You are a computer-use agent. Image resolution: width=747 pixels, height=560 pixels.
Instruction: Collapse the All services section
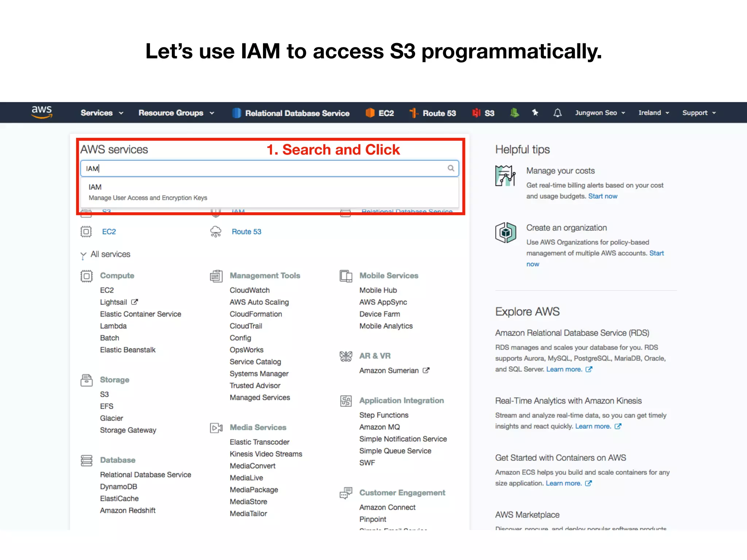pos(105,254)
